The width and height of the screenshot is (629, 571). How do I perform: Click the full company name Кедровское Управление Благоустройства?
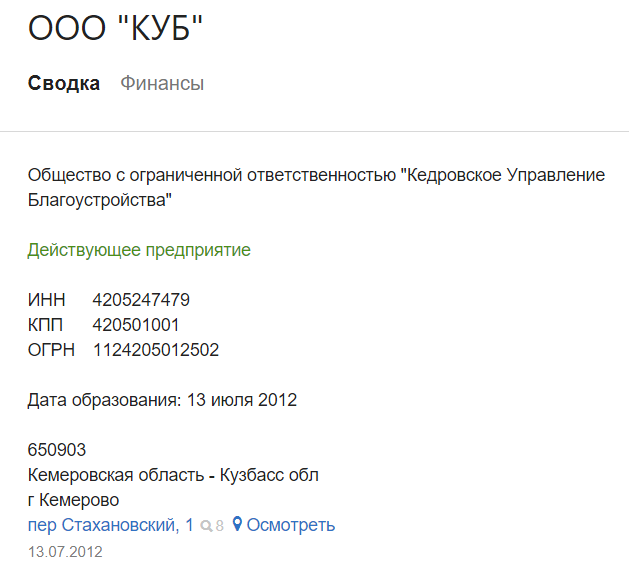[316, 187]
